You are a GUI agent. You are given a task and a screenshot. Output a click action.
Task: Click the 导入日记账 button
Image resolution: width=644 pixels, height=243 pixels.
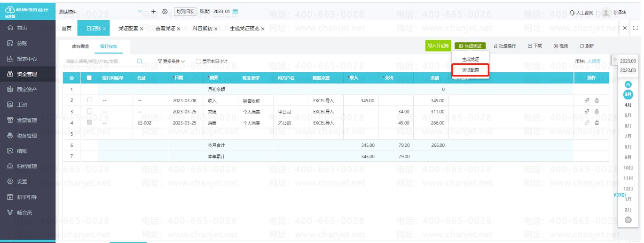[438, 46]
